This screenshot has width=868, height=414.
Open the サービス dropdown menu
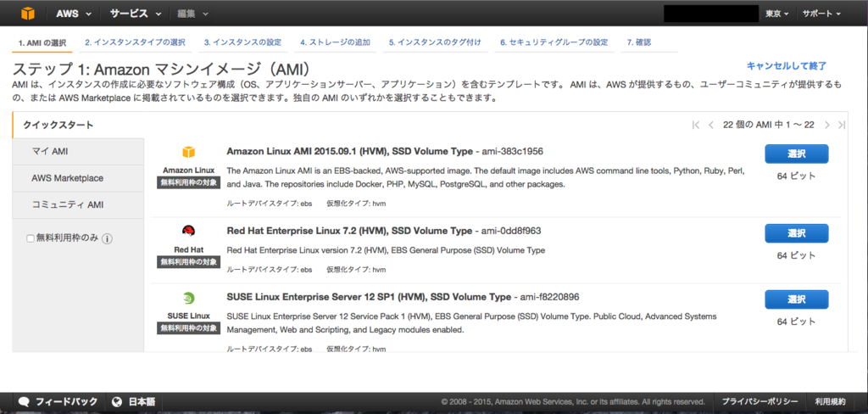pos(135,14)
